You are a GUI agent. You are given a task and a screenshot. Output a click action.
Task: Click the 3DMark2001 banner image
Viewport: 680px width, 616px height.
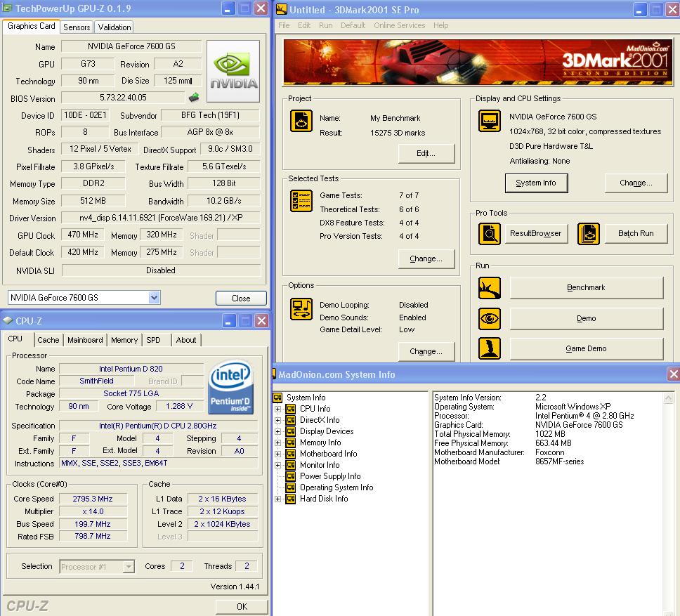point(478,63)
